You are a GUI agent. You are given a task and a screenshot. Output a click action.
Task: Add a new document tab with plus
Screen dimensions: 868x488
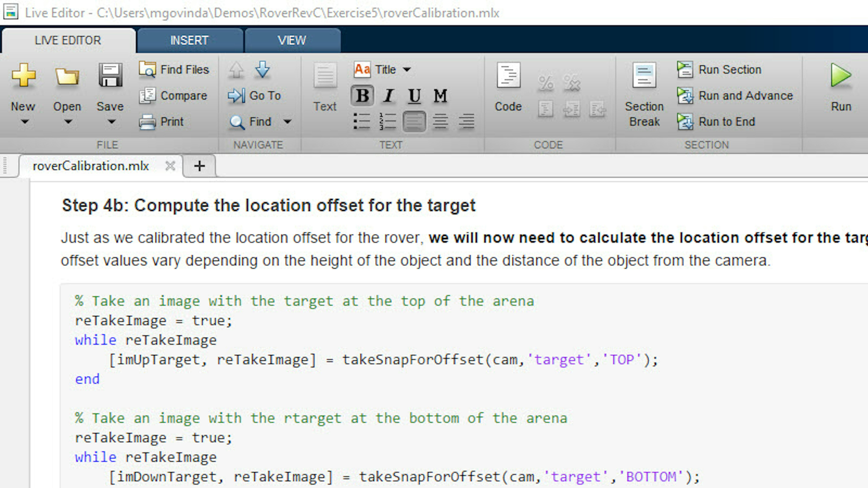(x=199, y=166)
